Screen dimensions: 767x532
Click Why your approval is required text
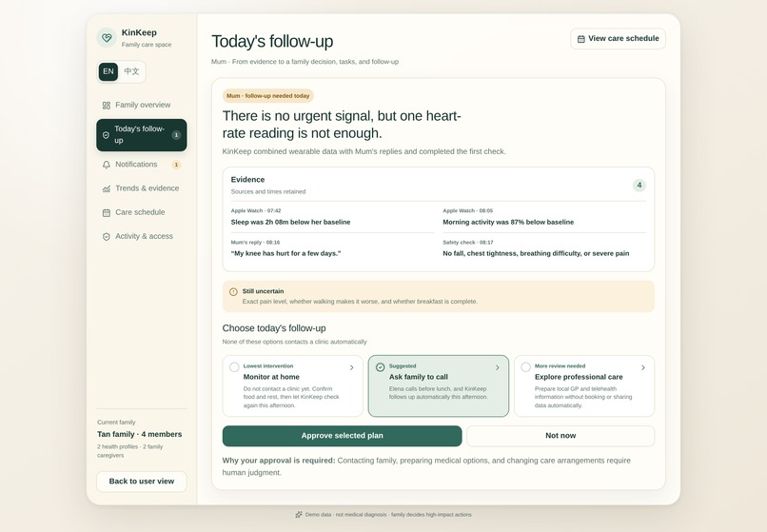pos(279,461)
